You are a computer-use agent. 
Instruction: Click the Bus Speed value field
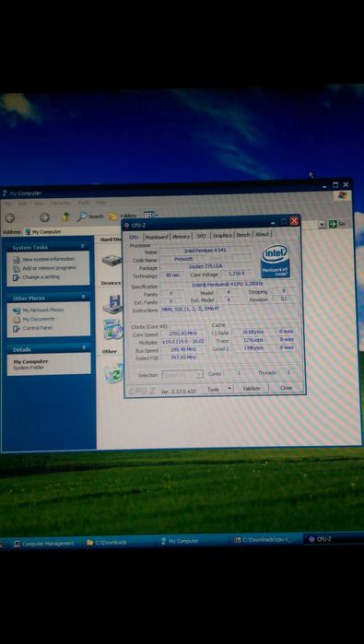pyautogui.click(x=184, y=350)
